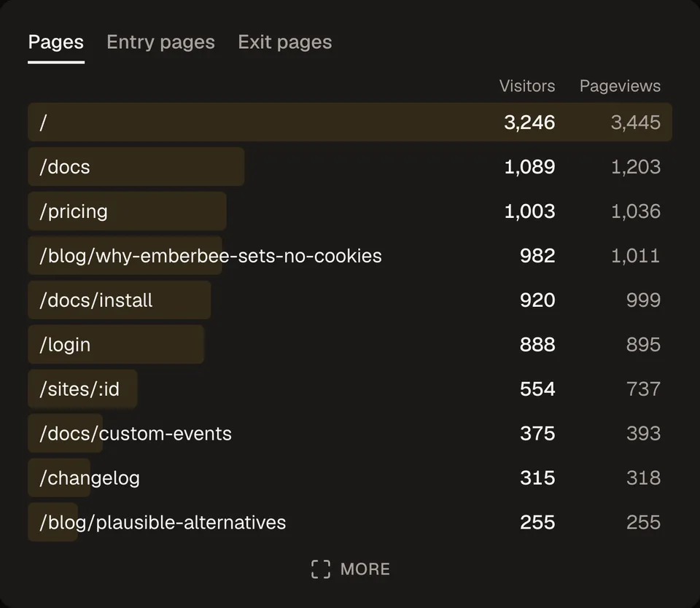Image resolution: width=700 pixels, height=608 pixels.
Task: Click the 255 pageviews value for /blog/plausible-alternatives
Action: pyautogui.click(x=643, y=522)
